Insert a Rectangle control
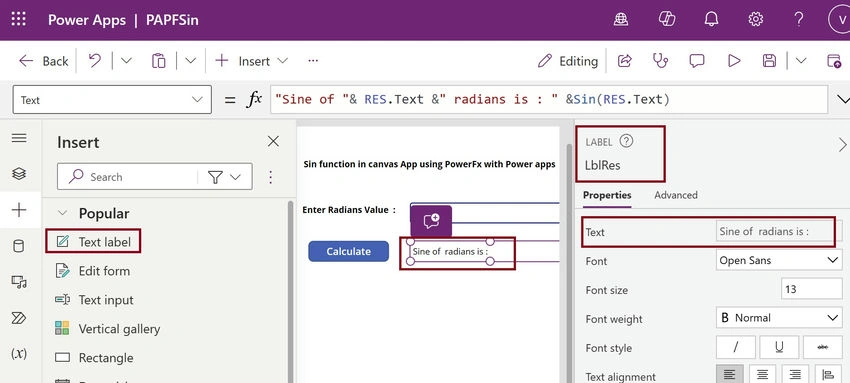The height and width of the screenshot is (383, 850). [94, 358]
